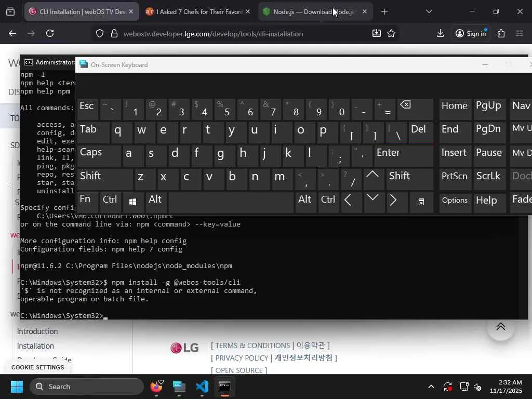
Task: Open a new browser tab
Action: [x=384, y=12]
